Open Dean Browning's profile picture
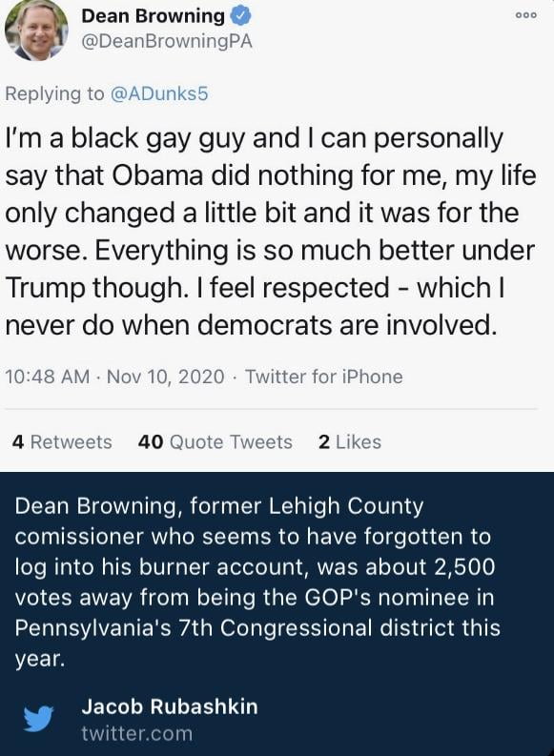This screenshot has height=756, width=554. [x=36, y=30]
